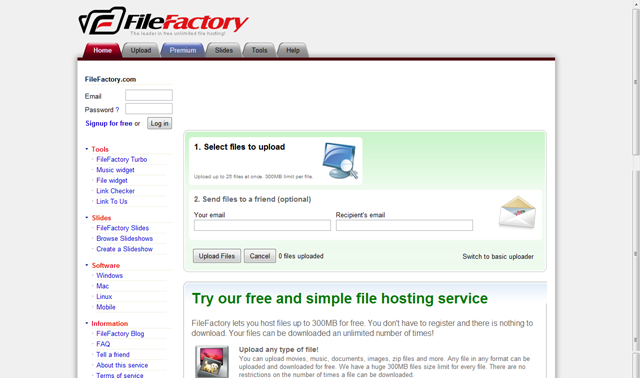Open the Link Checker tool
This screenshot has width=640, height=378.
click(x=116, y=191)
